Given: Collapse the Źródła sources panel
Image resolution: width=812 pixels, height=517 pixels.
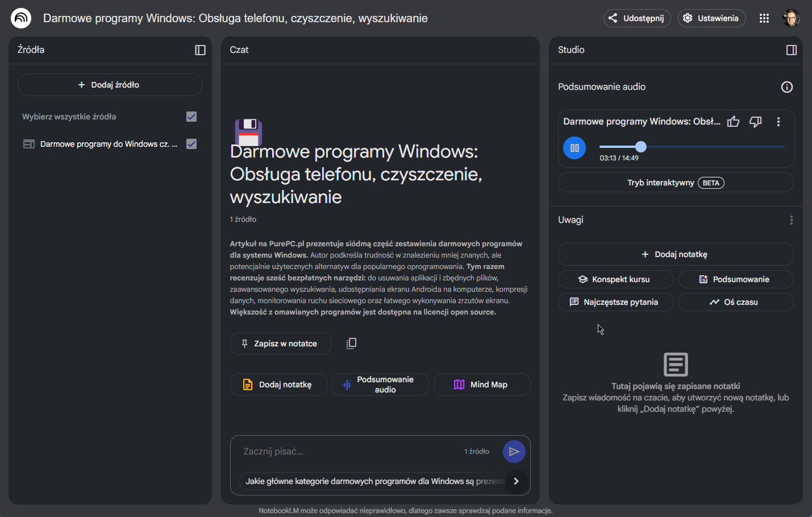Looking at the screenshot, I should [x=200, y=50].
